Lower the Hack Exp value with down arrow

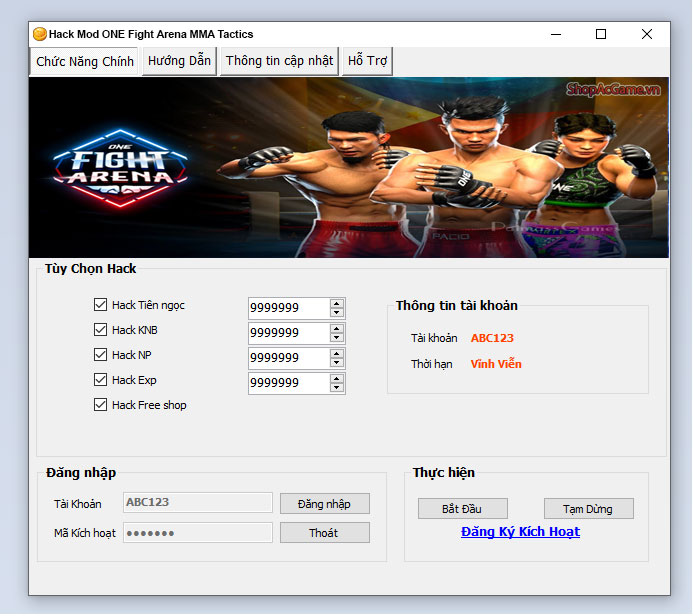click(x=337, y=388)
